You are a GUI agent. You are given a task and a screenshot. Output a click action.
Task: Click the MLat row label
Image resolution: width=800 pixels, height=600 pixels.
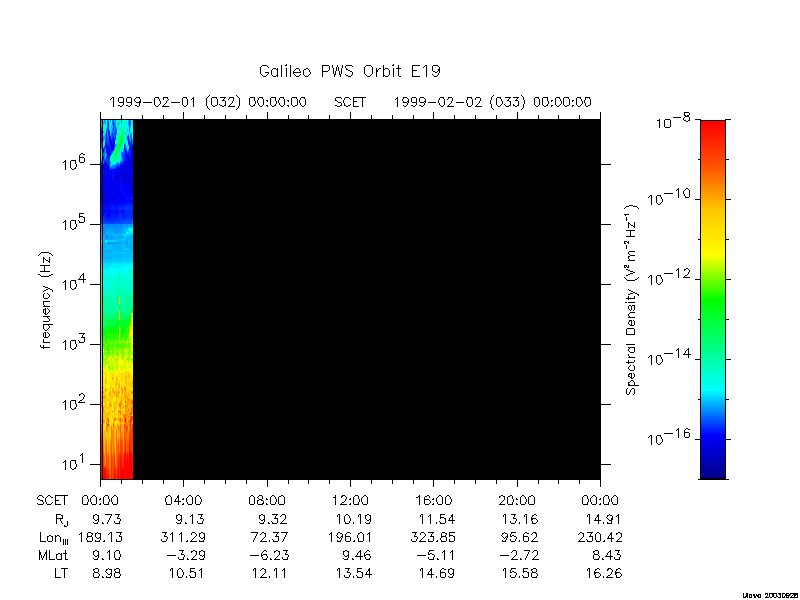[x=53, y=555]
